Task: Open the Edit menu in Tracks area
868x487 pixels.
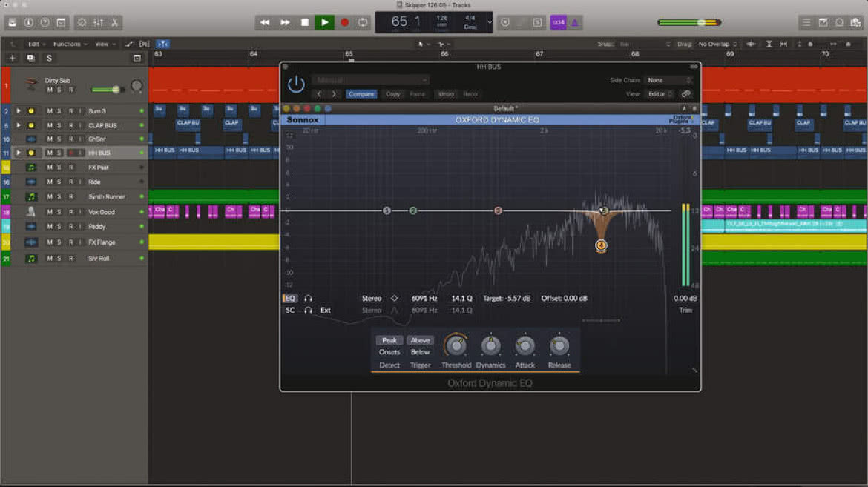Action: tap(35, 44)
